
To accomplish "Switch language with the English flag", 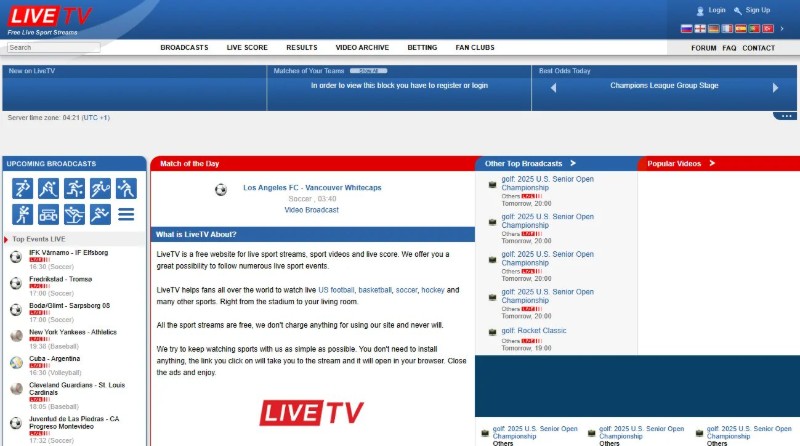I will [700, 29].
